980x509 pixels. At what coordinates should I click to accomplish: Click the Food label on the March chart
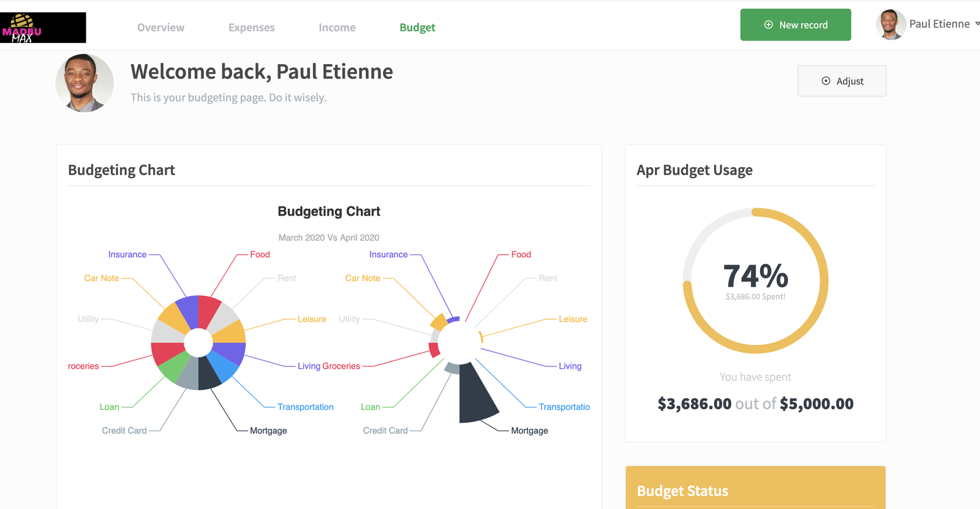coord(260,254)
